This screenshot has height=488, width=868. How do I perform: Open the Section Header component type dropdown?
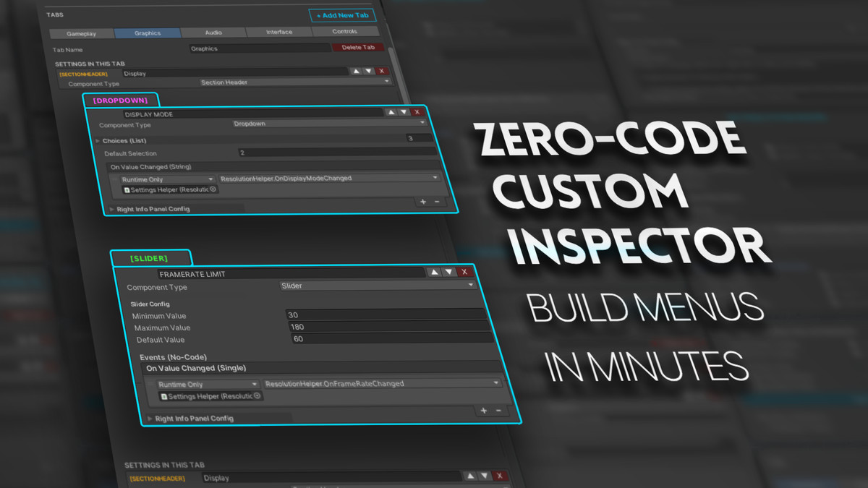295,82
